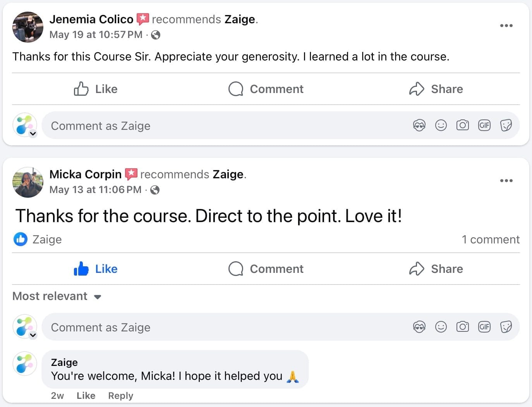Open the Most relevant comment sort dropdown
Viewport: 532px width, 407px height.
57,296
